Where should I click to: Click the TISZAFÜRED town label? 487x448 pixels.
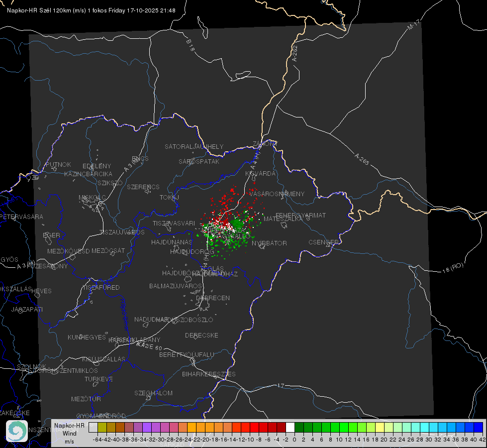pos(101,288)
